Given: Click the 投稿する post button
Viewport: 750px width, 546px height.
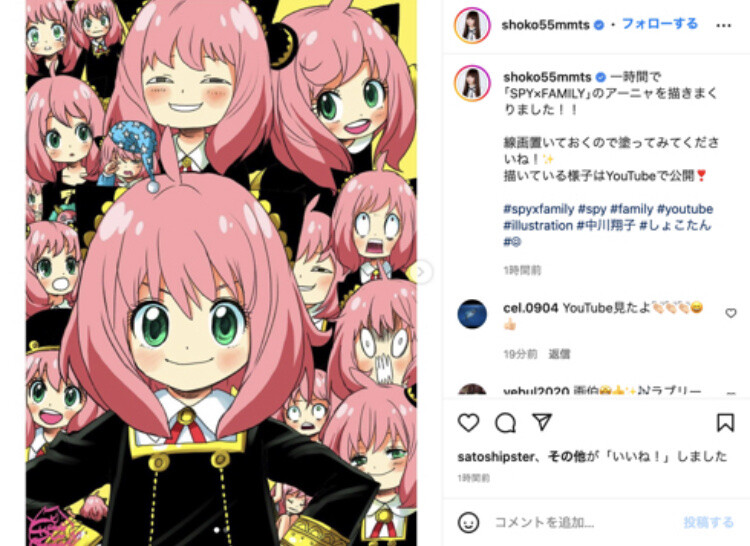Looking at the screenshot, I should tap(708, 523).
